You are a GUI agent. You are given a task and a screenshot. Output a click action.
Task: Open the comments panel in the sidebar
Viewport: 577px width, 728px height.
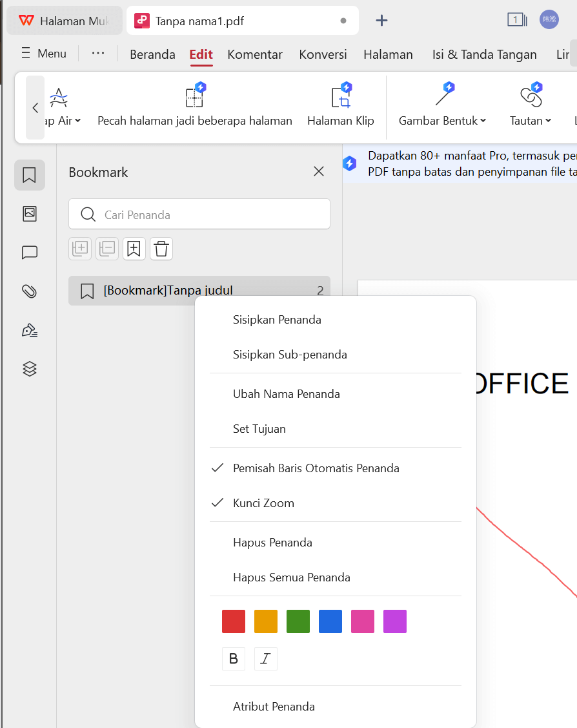pyautogui.click(x=29, y=252)
